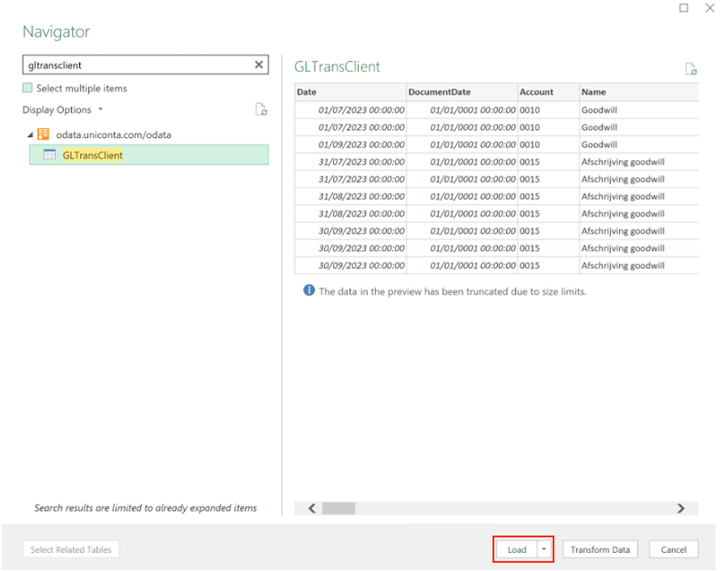Click the preview refresh icon above the table
This screenshot has height=571, width=721.
(x=690, y=69)
